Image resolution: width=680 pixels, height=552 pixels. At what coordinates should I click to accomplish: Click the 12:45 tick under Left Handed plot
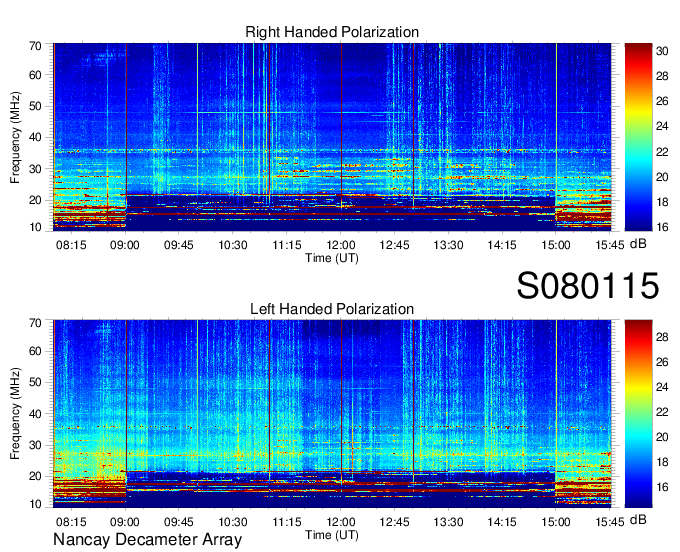pyautogui.click(x=394, y=522)
